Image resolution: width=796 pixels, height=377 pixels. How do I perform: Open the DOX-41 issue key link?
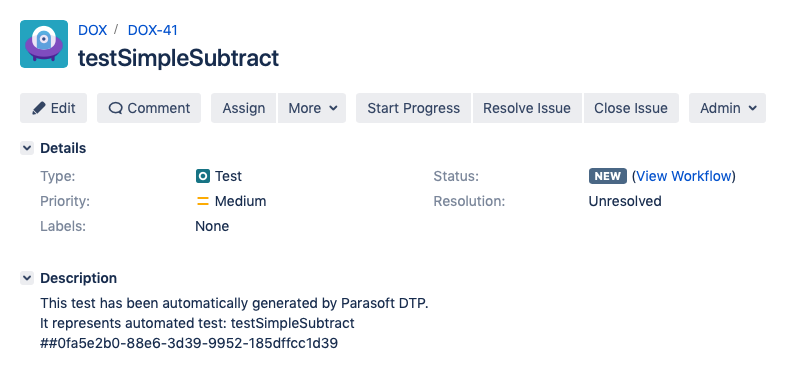point(153,30)
